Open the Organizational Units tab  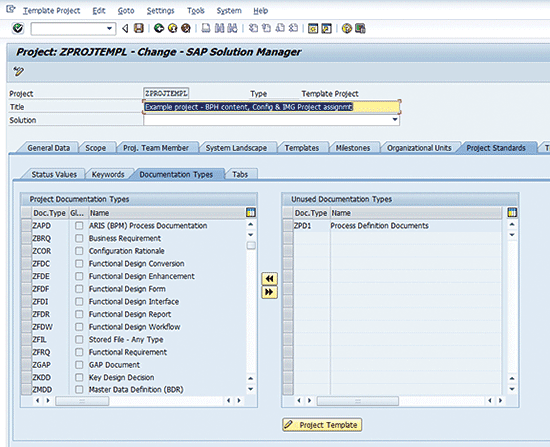coord(419,148)
